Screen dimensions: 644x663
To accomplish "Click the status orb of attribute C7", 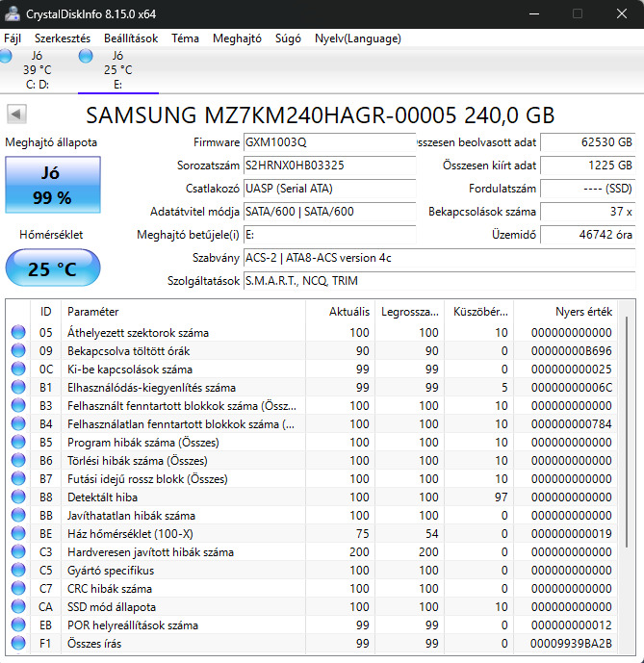I will pos(18,588).
